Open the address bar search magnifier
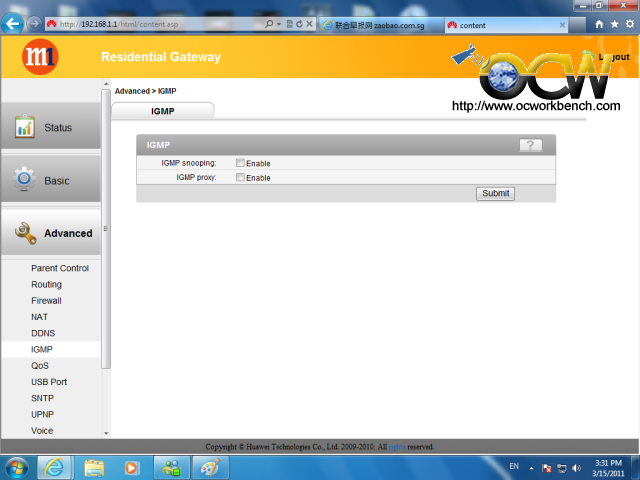The height and width of the screenshot is (480, 640). 269,24
